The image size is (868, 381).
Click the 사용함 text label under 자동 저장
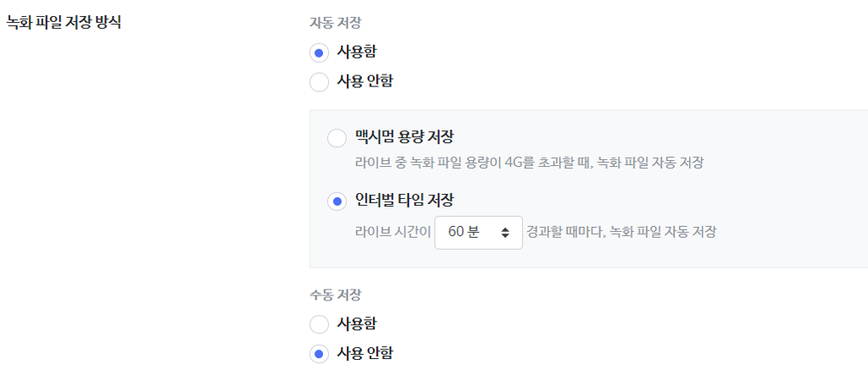357,52
